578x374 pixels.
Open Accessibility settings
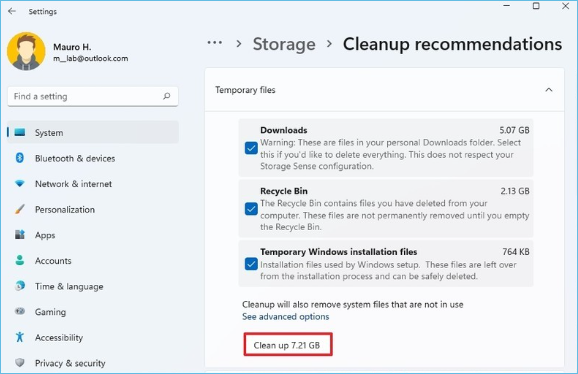click(x=93, y=338)
